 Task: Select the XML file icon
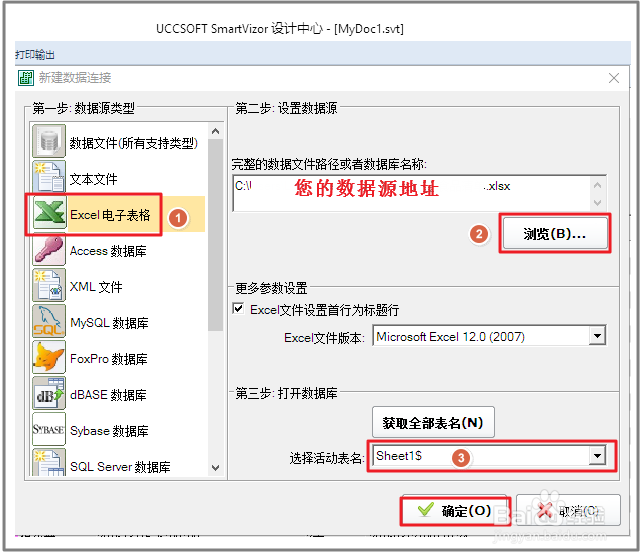(49, 285)
